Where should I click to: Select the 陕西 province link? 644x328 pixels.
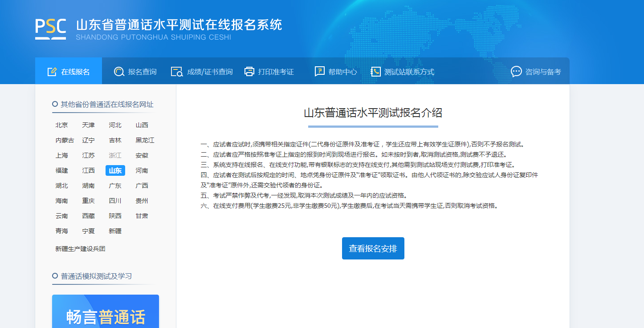(115, 216)
